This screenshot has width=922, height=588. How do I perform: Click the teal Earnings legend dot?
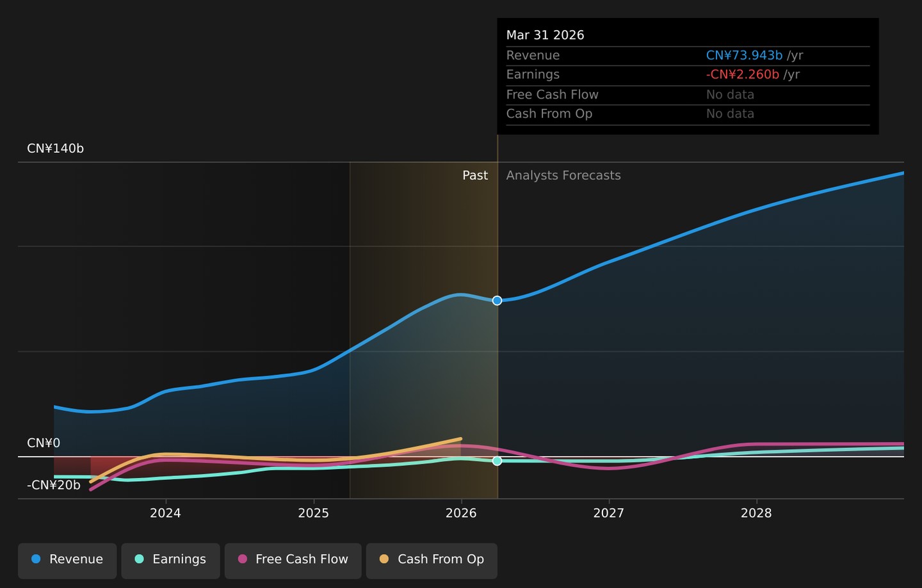[x=139, y=559]
